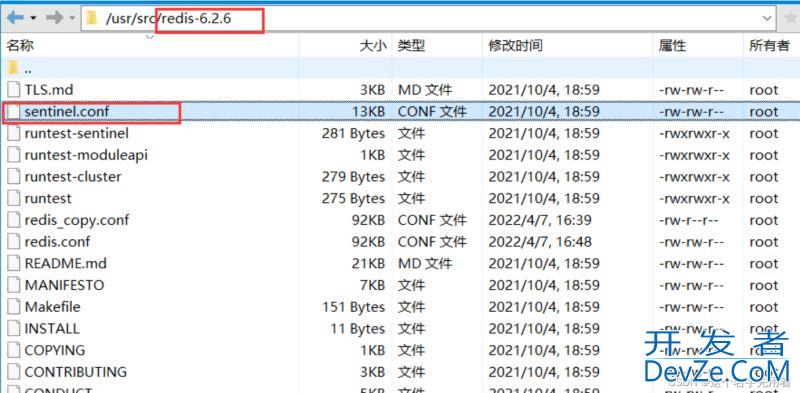Select the runtest-moduleapi file name

86,155
